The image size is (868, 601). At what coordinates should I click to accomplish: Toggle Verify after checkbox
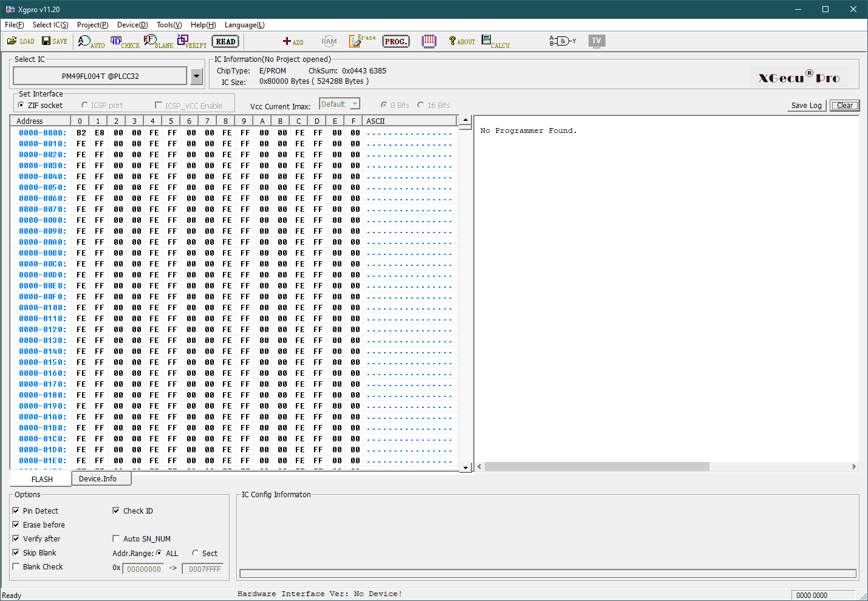pyautogui.click(x=16, y=538)
